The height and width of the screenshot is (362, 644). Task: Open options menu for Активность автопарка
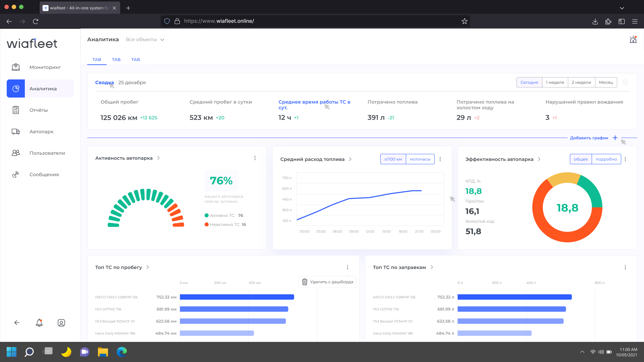tap(255, 158)
